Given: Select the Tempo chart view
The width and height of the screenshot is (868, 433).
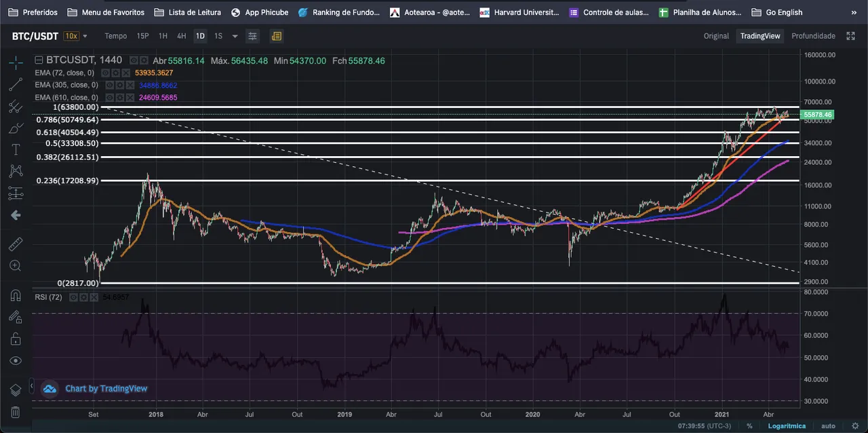Looking at the screenshot, I should coord(115,36).
